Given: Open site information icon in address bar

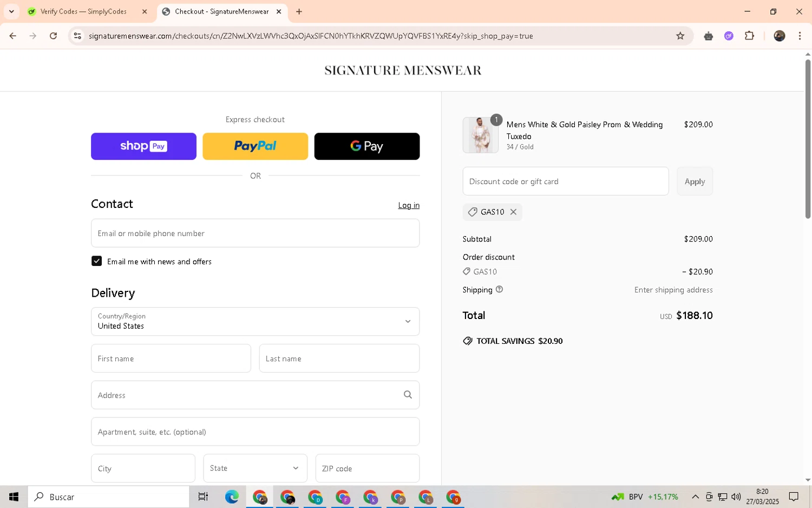Looking at the screenshot, I should click(x=77, y=36).
